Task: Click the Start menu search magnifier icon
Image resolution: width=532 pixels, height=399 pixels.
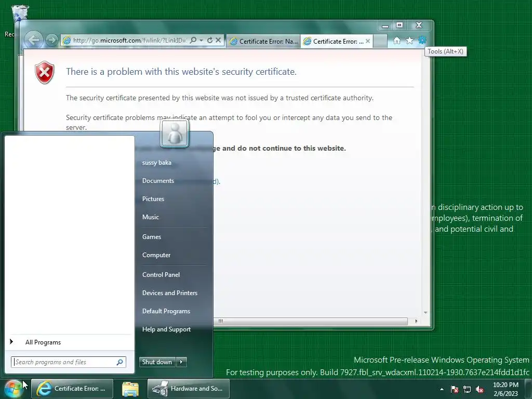Action: [x=120, y=362]
